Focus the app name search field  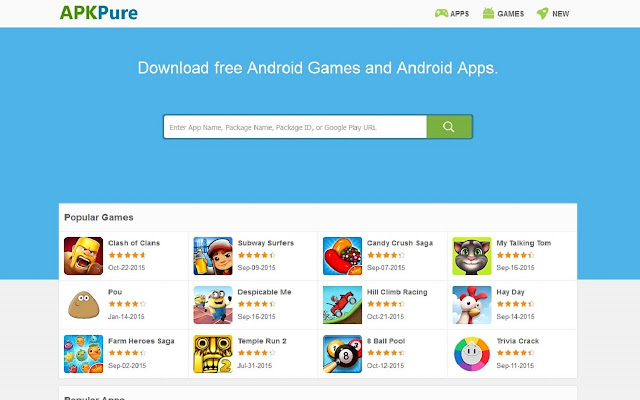point(295,127)
